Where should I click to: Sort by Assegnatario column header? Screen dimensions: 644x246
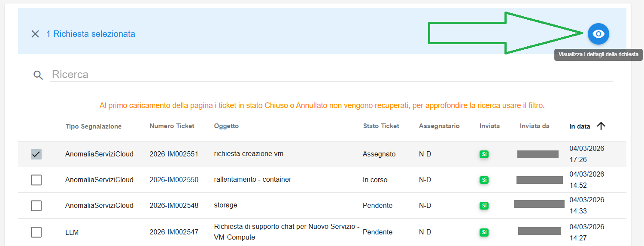pyautogui.click(x=439, y=126)
